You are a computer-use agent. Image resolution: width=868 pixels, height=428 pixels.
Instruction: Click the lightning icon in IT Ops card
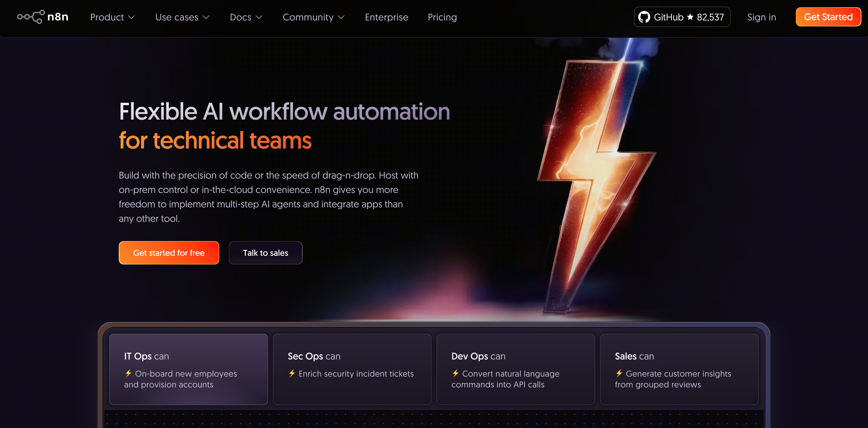click(x=128, y=373)
